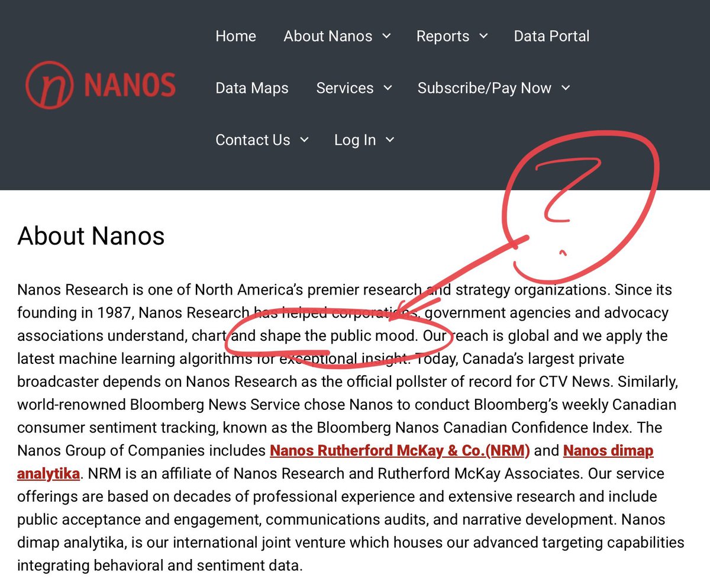Open the Services menu
The height and width of the screenshot is (588, 710).
pos(345,88)
